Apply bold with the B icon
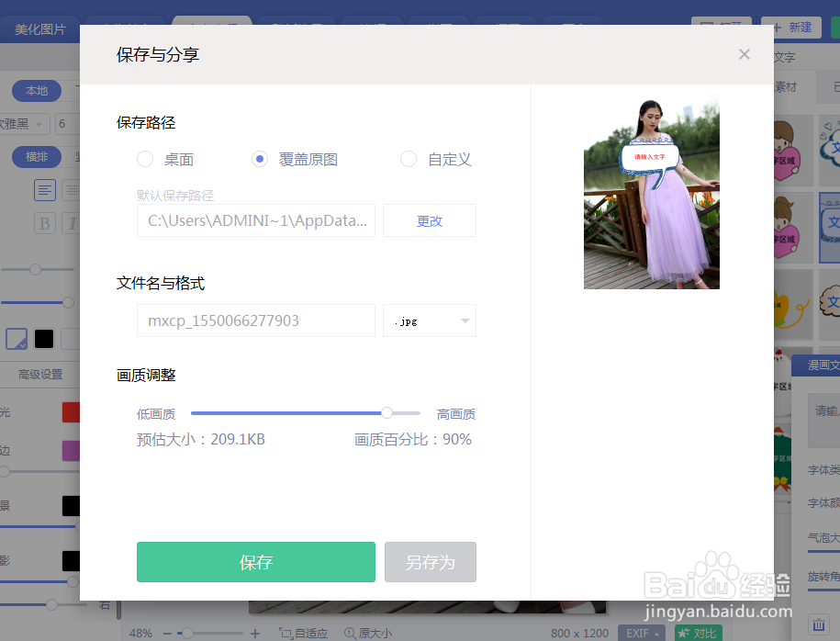 (x=45, y=223)
